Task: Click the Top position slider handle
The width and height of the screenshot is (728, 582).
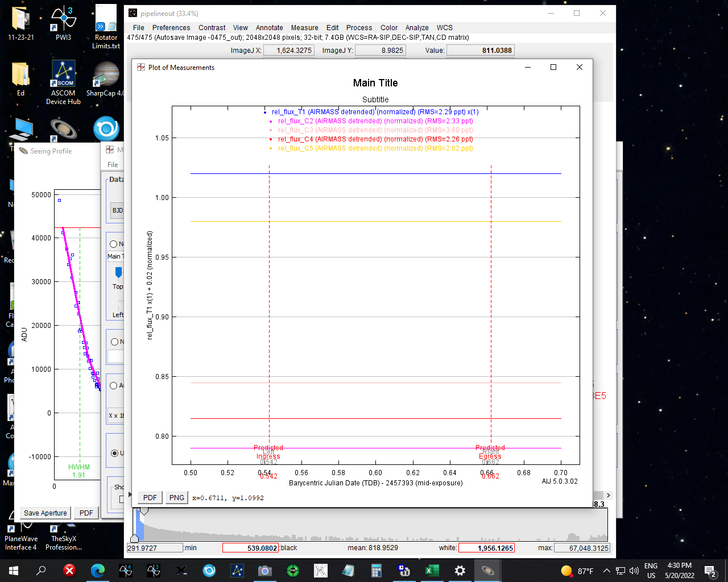Action: coord(118,272)
